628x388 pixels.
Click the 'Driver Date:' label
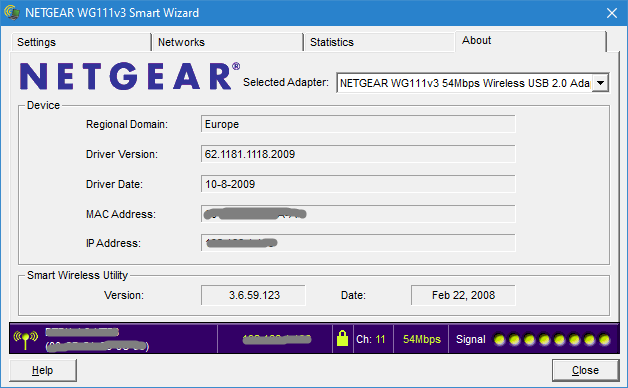pos(114,185)
